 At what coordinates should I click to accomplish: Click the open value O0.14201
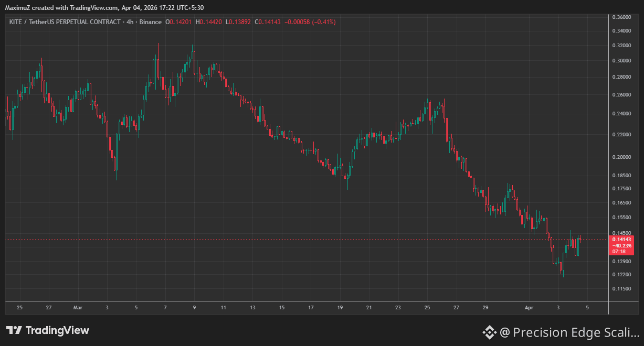tap(178, 22)
